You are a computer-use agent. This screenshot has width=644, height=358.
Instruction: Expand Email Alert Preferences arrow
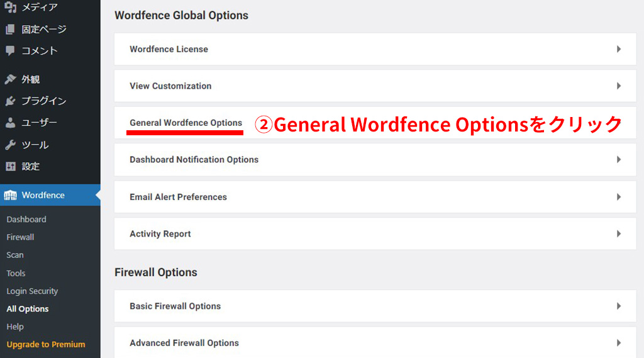click(619, 197)
